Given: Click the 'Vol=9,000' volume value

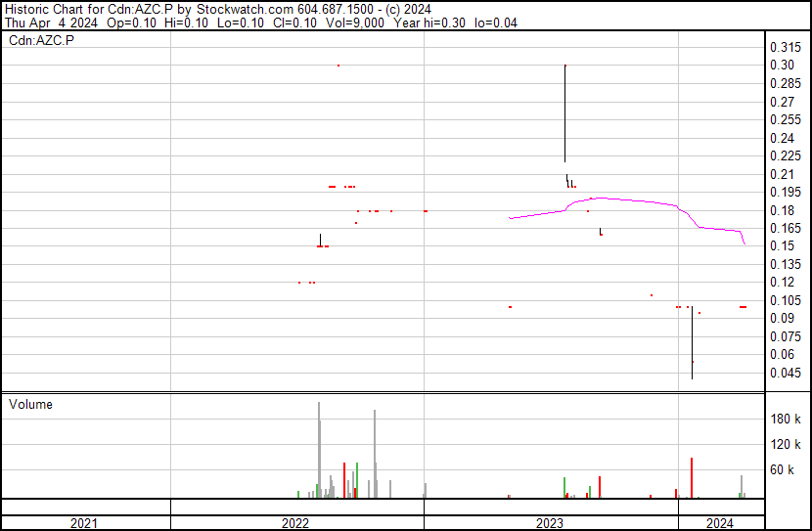Looking at the screenshot, I should point(355,22).
